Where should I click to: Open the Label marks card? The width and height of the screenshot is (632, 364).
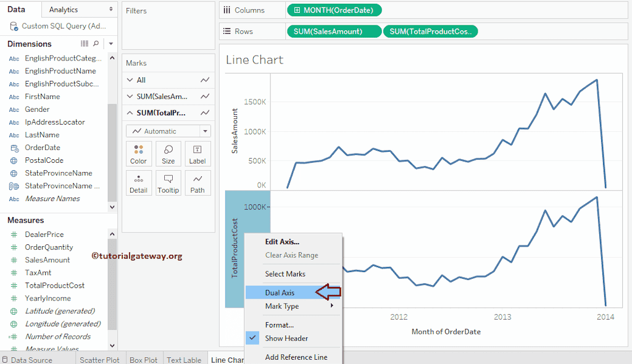pos(197,154)
